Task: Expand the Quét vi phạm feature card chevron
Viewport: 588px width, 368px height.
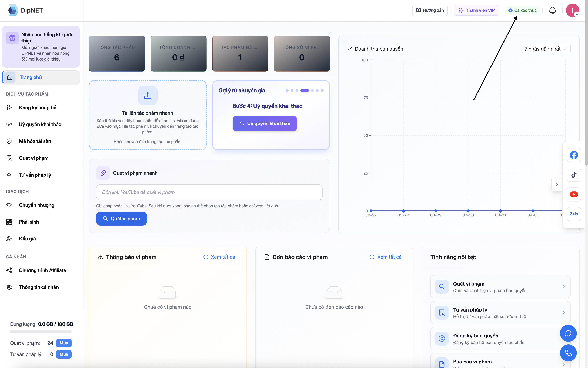Action: point(564,286)
